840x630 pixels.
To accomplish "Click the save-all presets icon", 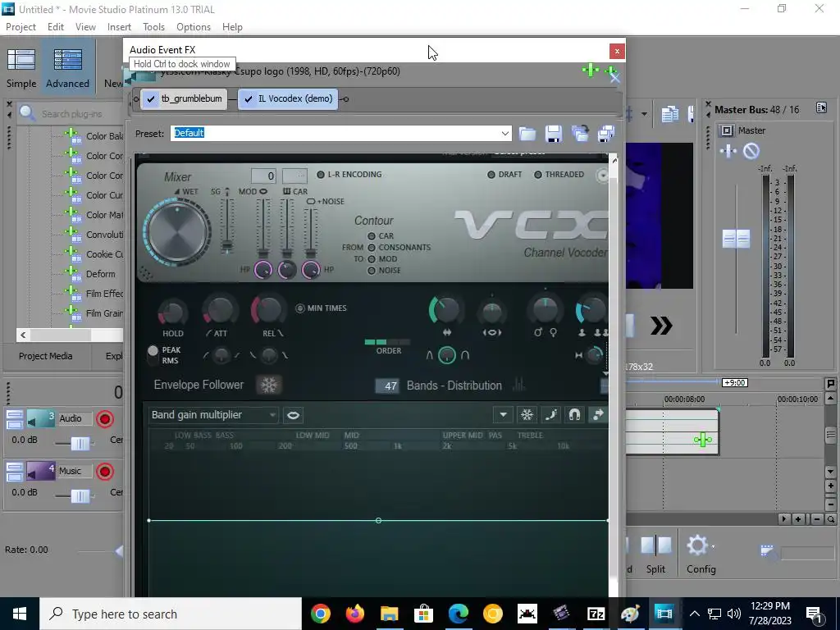I will (606, 134).
